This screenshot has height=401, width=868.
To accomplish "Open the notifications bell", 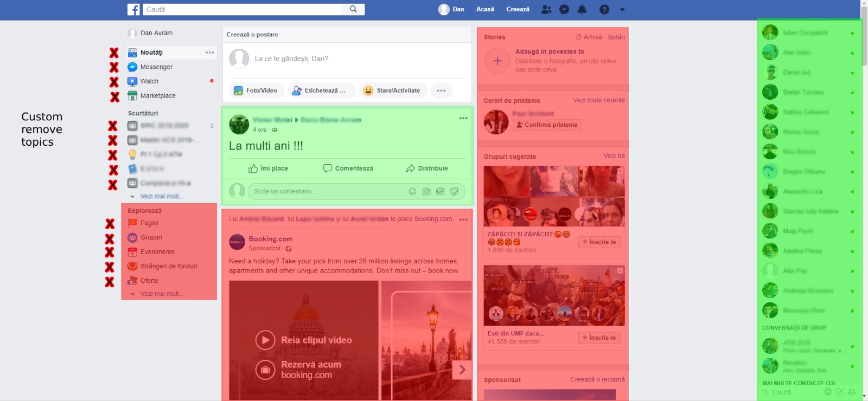I will coord(582,9).
